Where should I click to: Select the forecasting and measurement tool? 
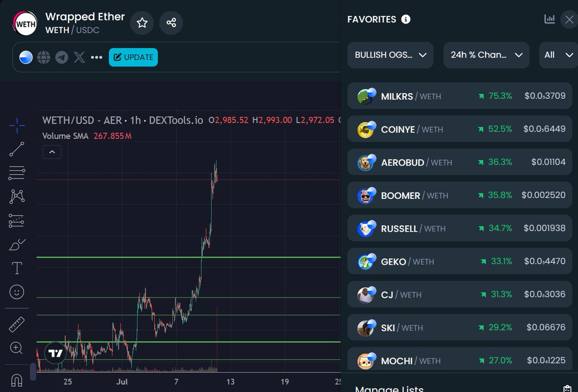pos(17,221)
